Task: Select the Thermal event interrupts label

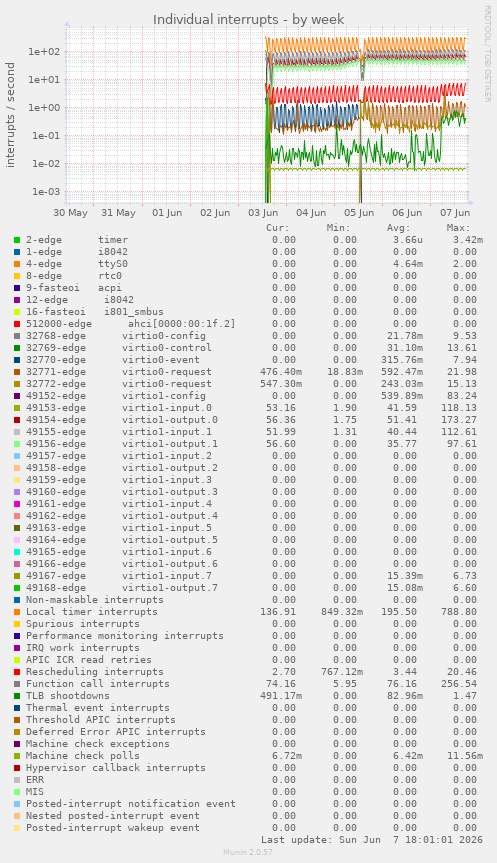Action: [98, 708]
